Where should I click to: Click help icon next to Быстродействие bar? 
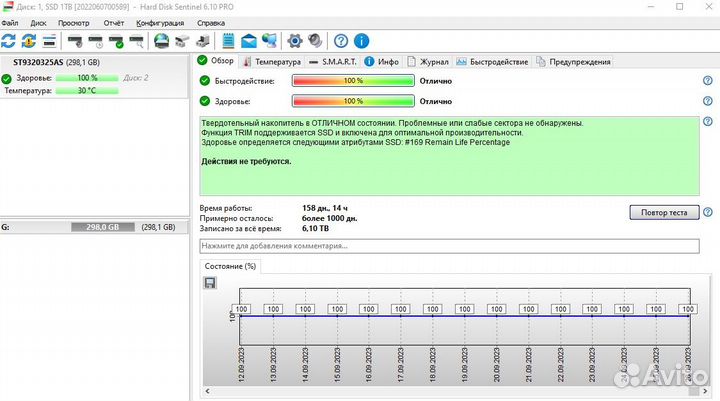[708, 81]
